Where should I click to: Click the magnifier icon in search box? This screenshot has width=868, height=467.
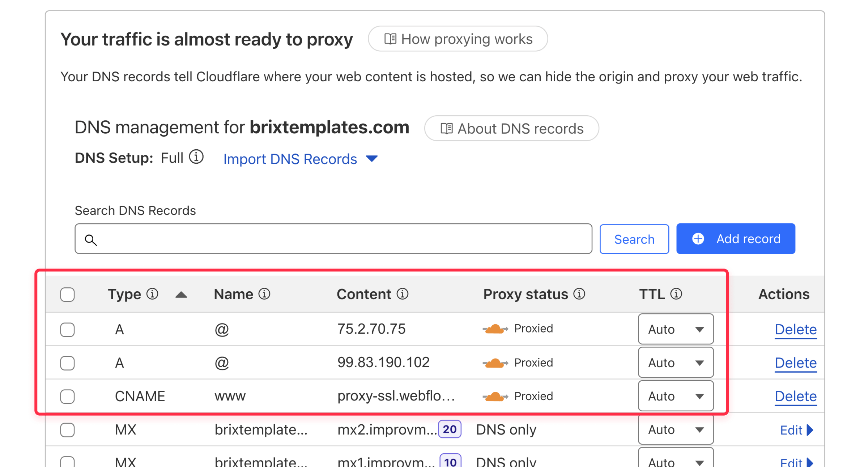tap(91, 240)
